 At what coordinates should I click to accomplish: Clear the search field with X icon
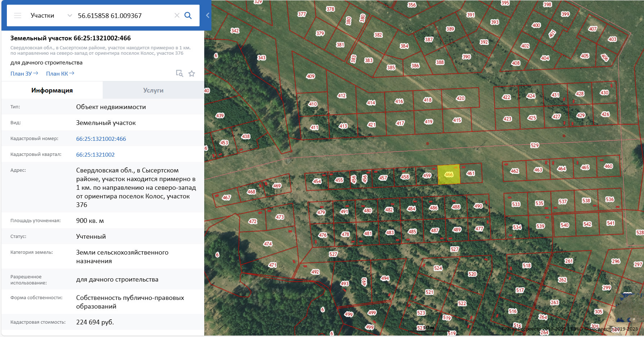177,15
